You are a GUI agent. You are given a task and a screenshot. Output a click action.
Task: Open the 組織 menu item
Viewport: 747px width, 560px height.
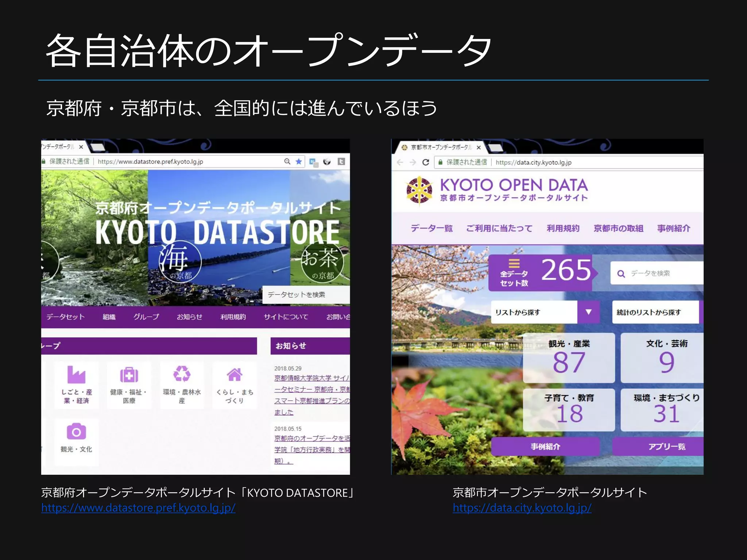pyautogui.click(x=109, y=317)
